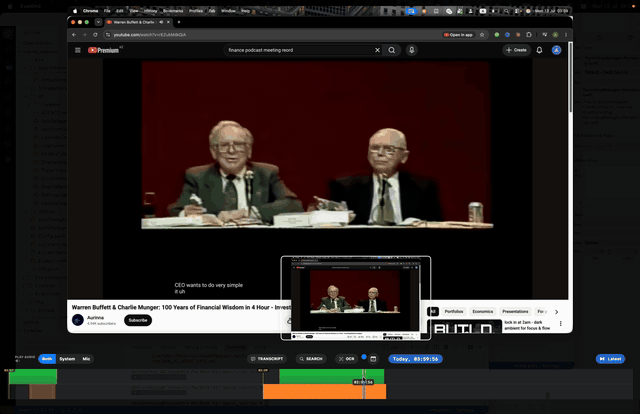Clear the YouTube search box text
Image resolution: width=640 pixels, height=414 pixels.
tap(377, 50)
